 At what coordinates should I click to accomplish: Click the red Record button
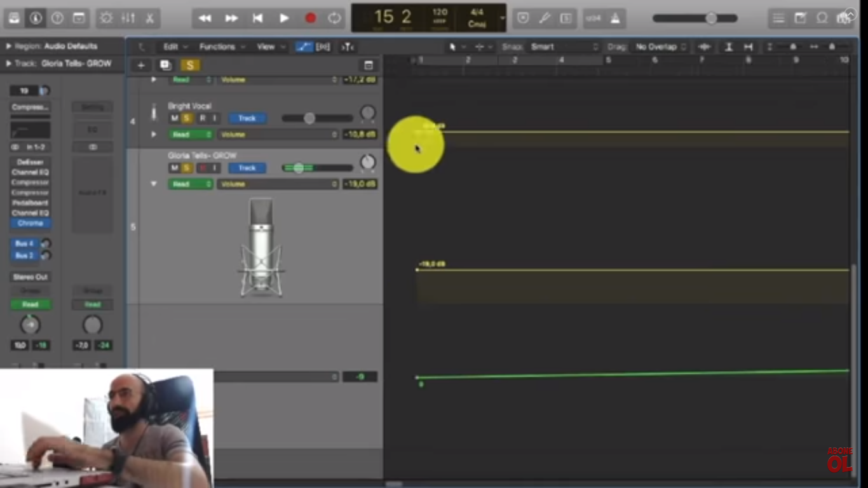(x=310, y=18)
